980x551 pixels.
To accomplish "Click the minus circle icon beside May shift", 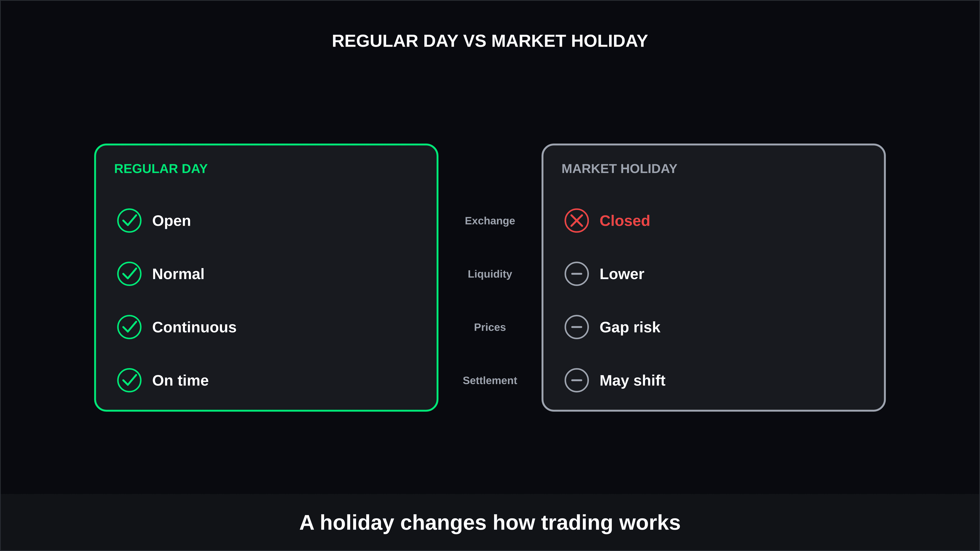I will (x=577, y=380).
